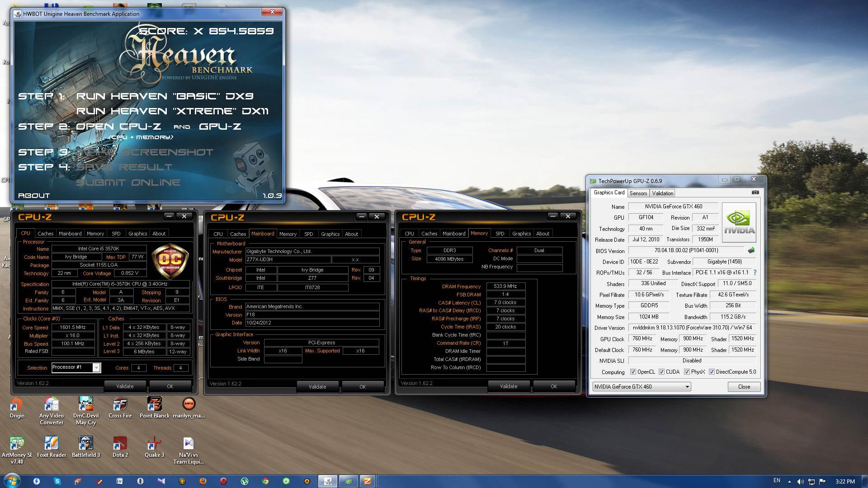Screen dimensions: 868x488
Task: Open the Validation tab in GPU-Z
Action: coord(662,193)
